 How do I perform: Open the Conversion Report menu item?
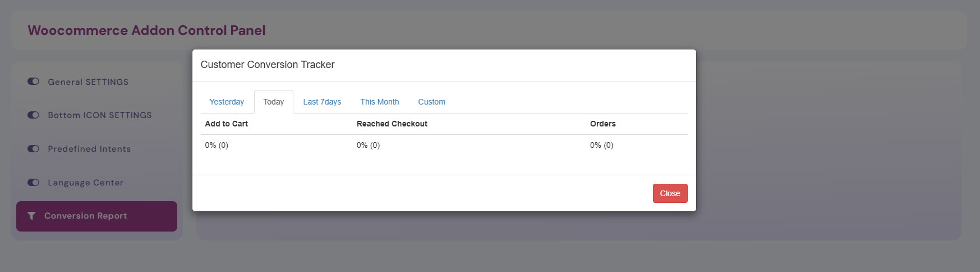pos(86,216)
